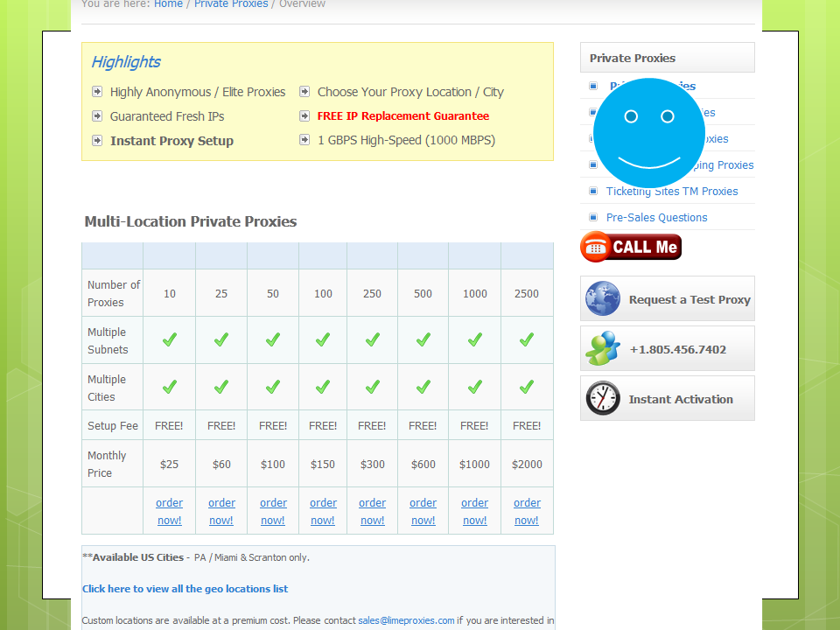This screenshot has width=840, height=630.
Task: Click the Monthly Price row label
Action: click(107, 464)
